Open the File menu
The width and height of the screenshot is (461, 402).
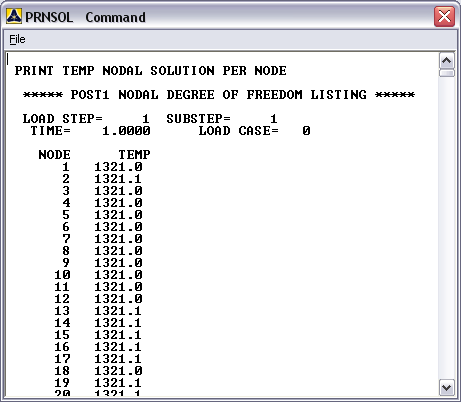tap(17, 39)
